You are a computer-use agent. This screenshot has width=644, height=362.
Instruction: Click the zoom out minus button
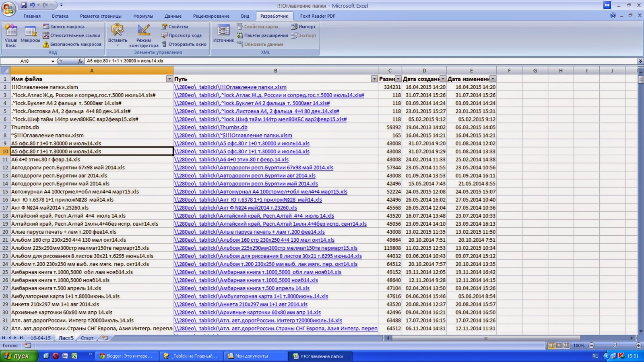[591, 346]
